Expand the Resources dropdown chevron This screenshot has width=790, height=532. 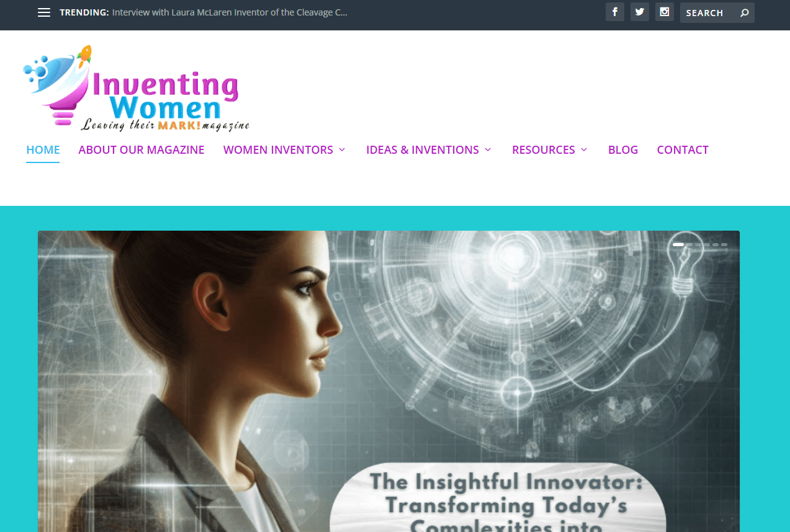584,150
